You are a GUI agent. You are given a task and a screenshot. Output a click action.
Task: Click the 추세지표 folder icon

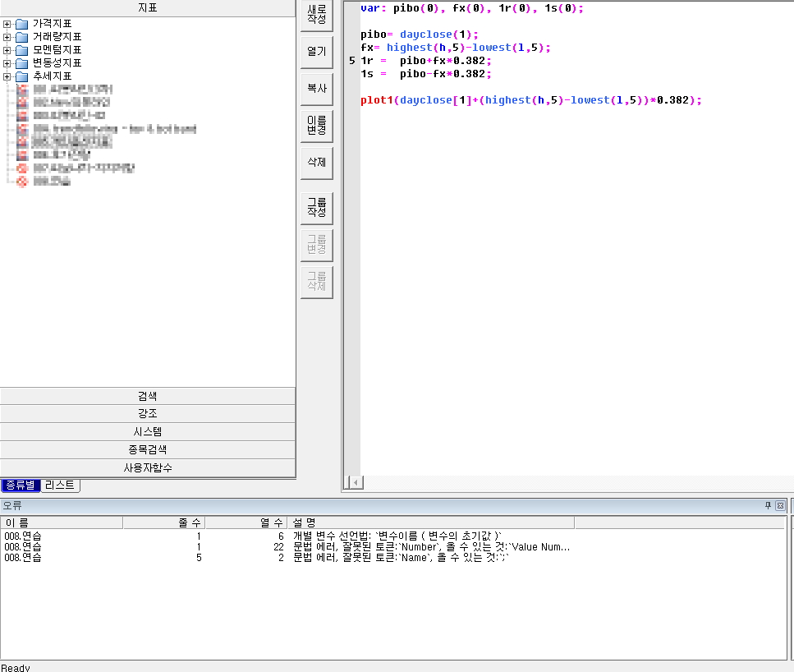22,76
